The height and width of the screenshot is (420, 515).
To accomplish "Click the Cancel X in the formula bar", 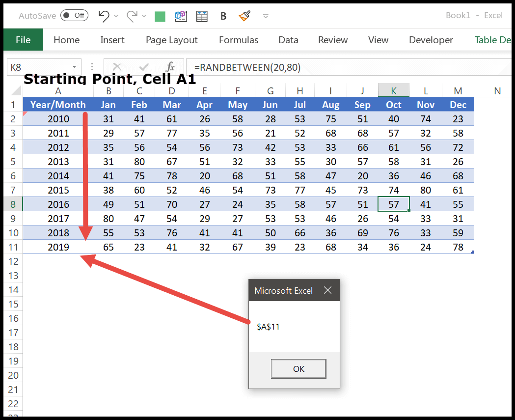I will (x=117, y=66).
